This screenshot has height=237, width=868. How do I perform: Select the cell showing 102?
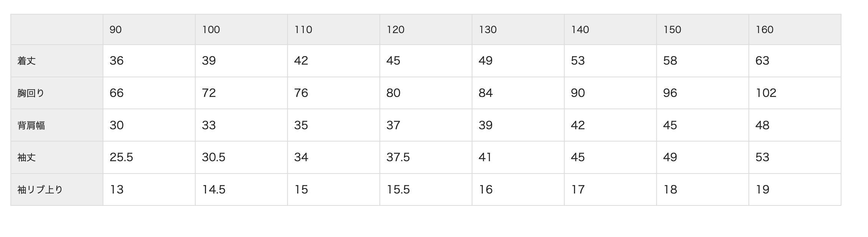(x=795, y=93)
